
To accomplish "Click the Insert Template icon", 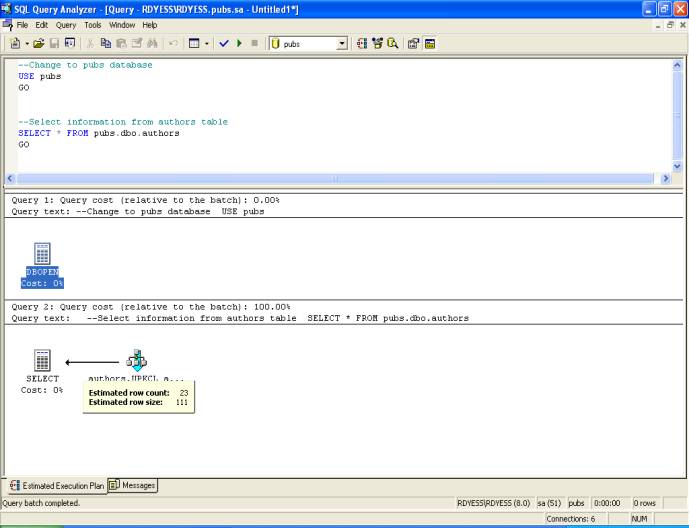I will [x=70, y=43].
